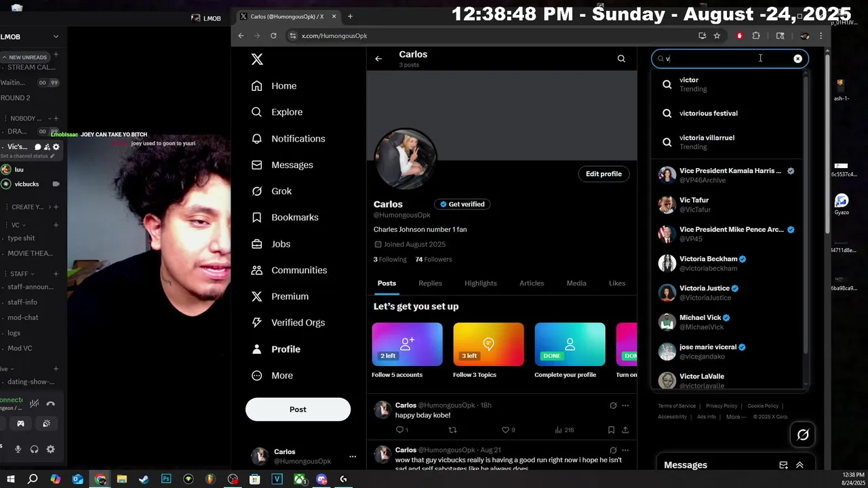Open the Grok assistant floating button
This screenshot has width=868, height=488.
coord(803,434)
